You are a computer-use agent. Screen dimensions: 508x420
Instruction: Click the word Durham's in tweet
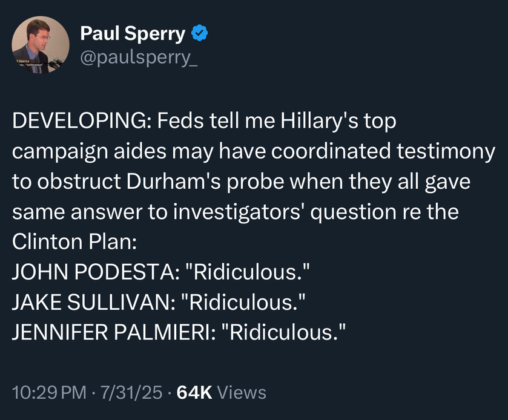click(174, 182)
